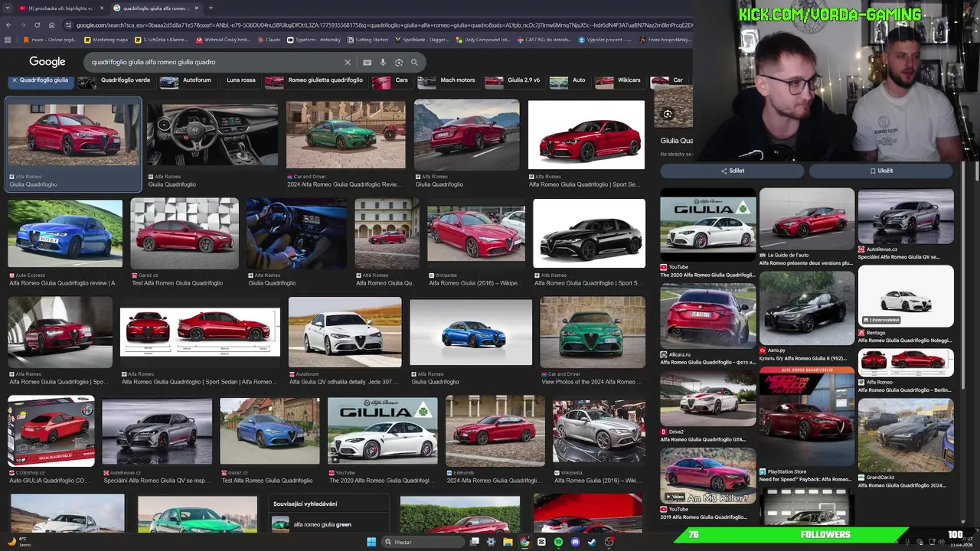Screen dimensions: 980x551
Task: Open the YouTube 2020 Alfa Romeo Giulia video
Action: pyautogui.click(x=383, y=431)
